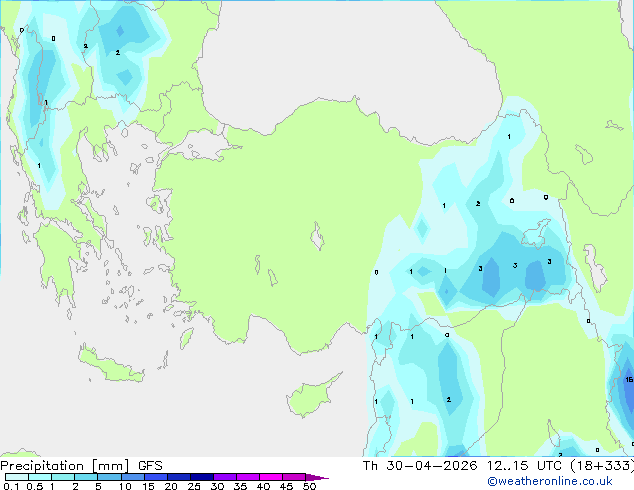Select the 30–35 mm purple legend swatch
634x490 pixels.
[225, 477]
